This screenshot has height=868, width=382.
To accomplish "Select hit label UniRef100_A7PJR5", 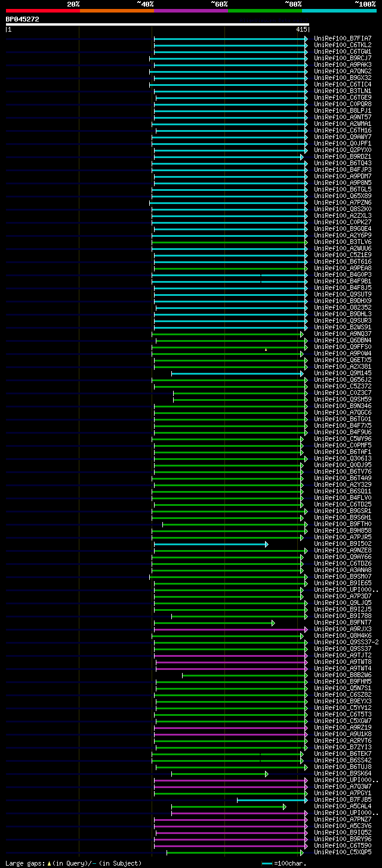I will pos(342,537).
